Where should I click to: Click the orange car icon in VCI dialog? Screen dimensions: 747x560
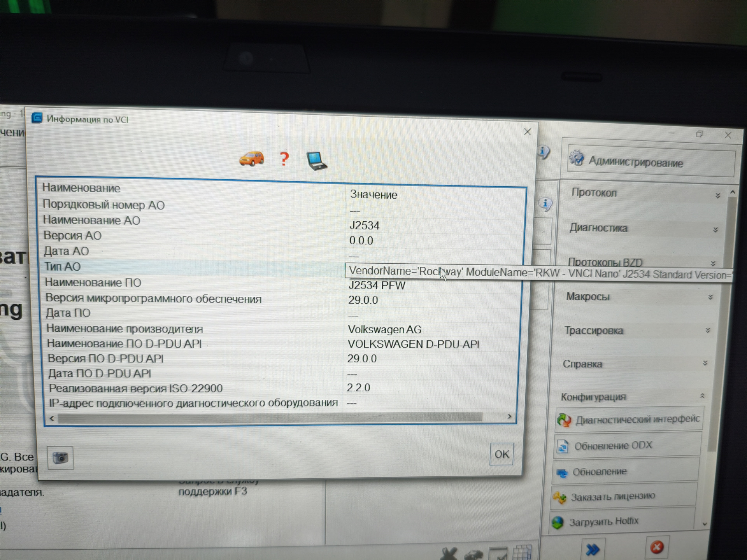point(251,159)
